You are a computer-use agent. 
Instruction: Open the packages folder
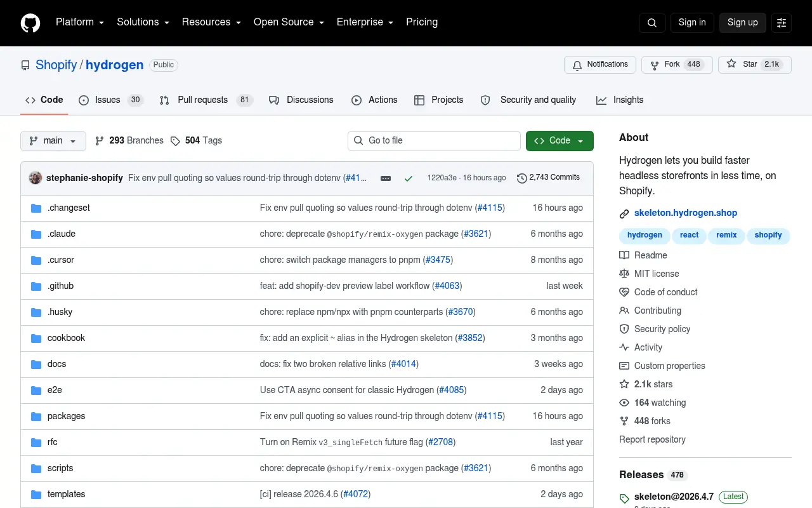pyautogui.click(x=66, y=416)
